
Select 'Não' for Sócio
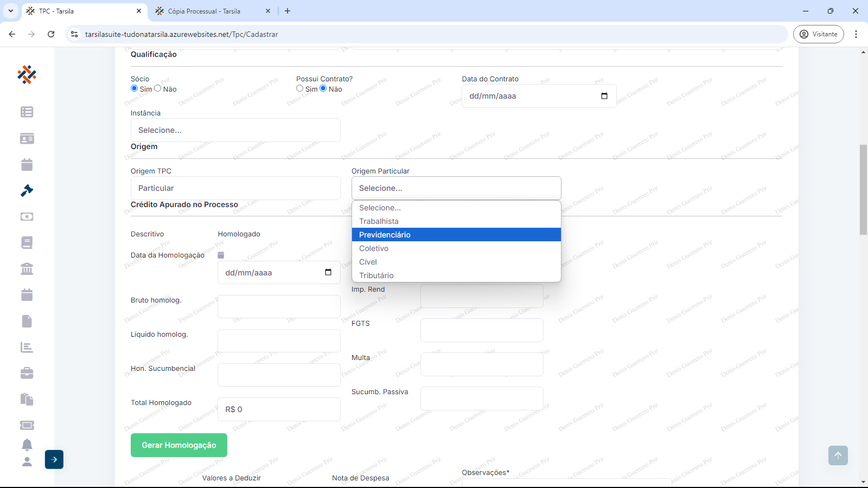point(158,88)
